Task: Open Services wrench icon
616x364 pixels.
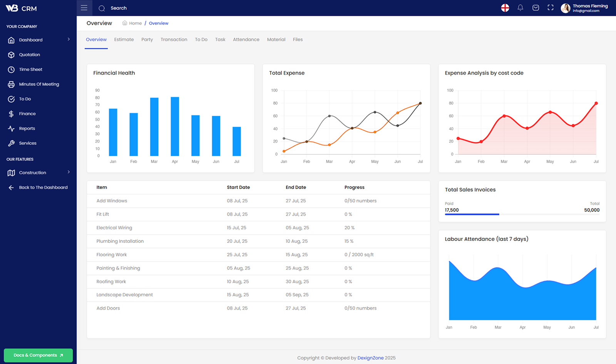Action: pos(11,143)
